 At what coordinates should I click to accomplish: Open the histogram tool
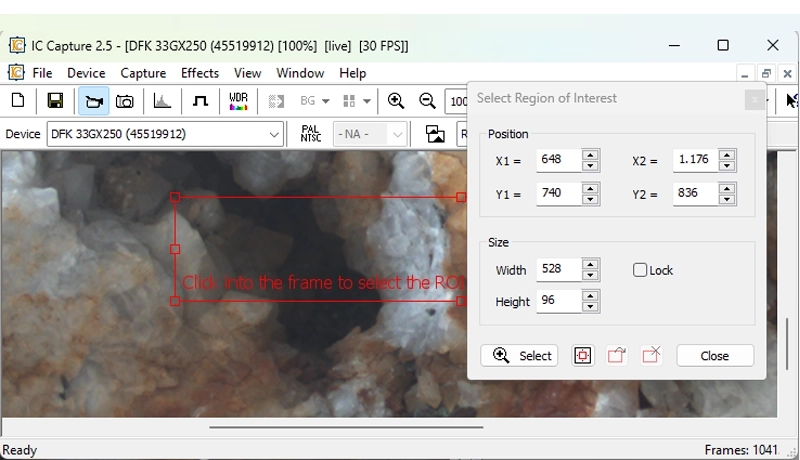click(x=162, y=101)
